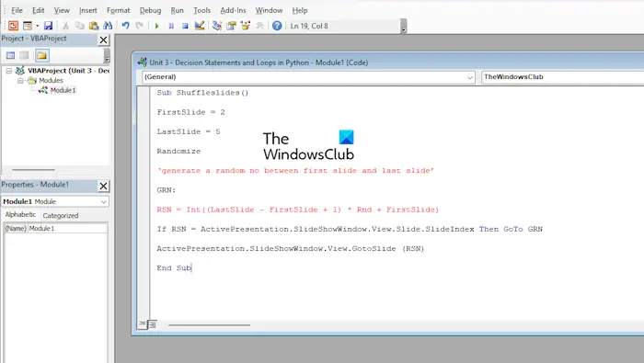Open Visual Basic Help icon
Viewport: 644px width, 363px height.
[277, 26]
